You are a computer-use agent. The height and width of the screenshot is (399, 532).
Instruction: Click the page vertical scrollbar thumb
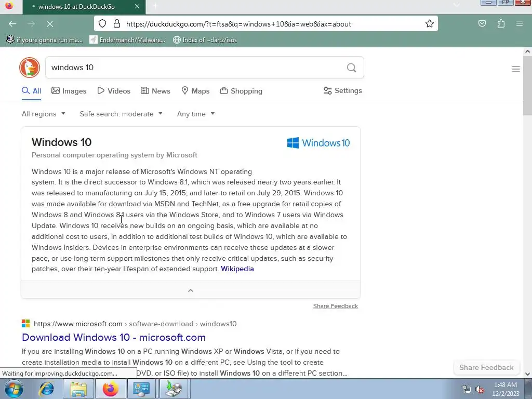pos(527,86)
